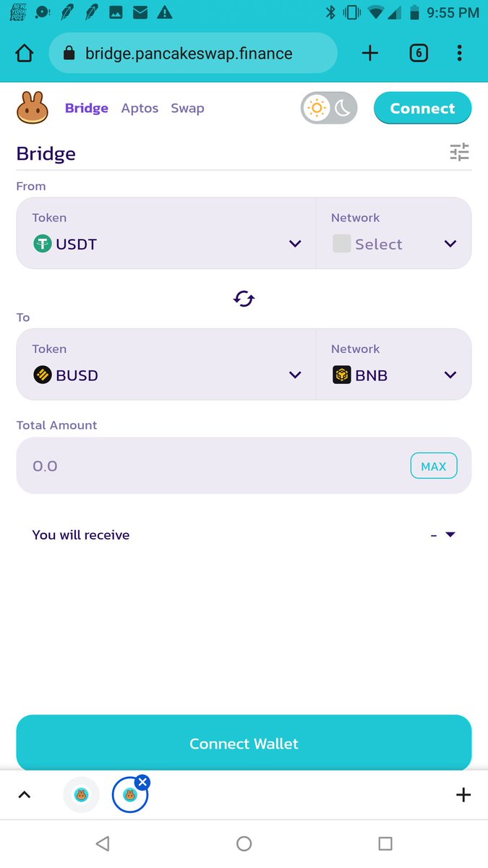Image resolution: width=488 pixels, height=868 pixels.
Task: Select the From network dropdown
Action: click(394, 244)
